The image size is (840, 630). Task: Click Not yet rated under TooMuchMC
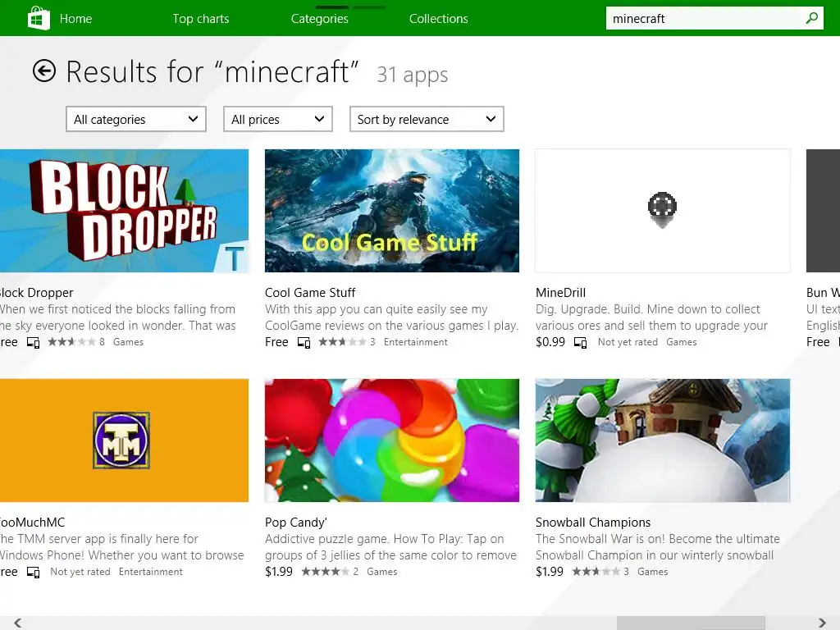[x=80, y=572]
